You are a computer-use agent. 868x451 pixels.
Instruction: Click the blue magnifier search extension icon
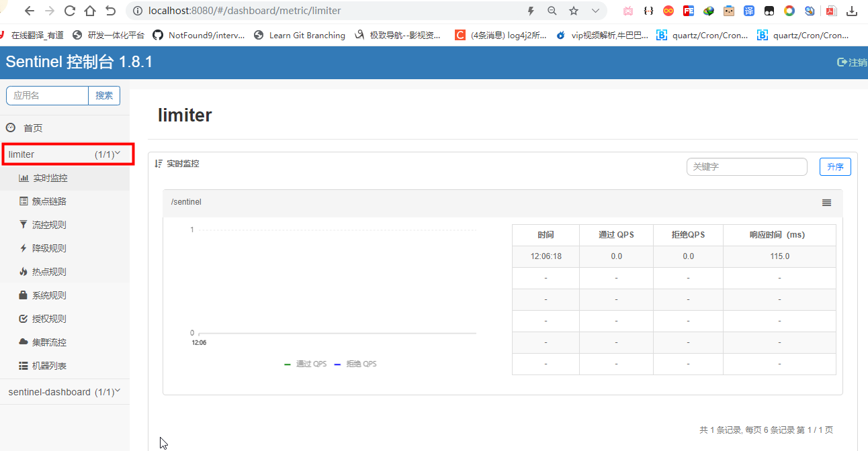click(x=810, y=11)
